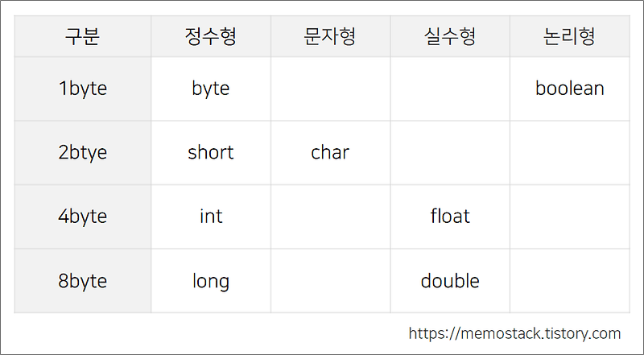Click the 실수형 column header
This screenshot has height=355, width=644.
[450, 36]
